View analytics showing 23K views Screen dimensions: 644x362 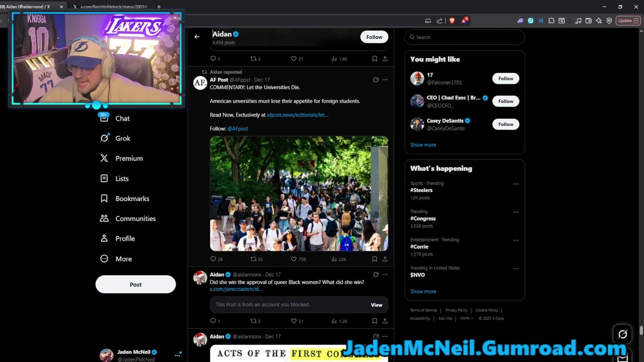pos(339,259)
